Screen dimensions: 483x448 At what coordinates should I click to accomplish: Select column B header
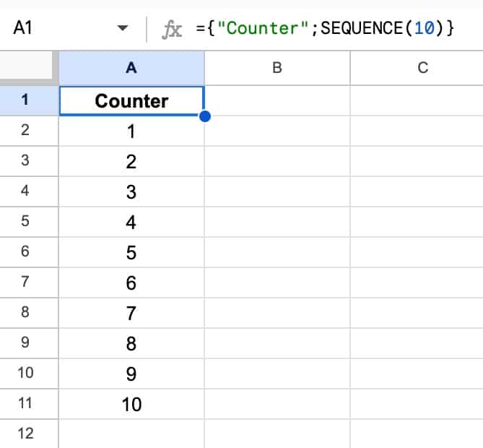coord(277,68)
